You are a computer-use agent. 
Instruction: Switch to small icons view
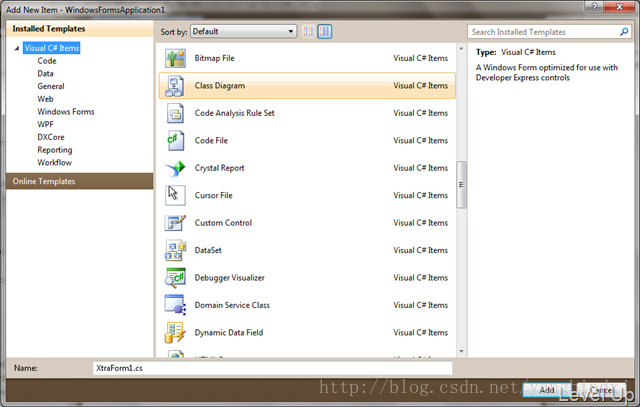coord(308,31)
